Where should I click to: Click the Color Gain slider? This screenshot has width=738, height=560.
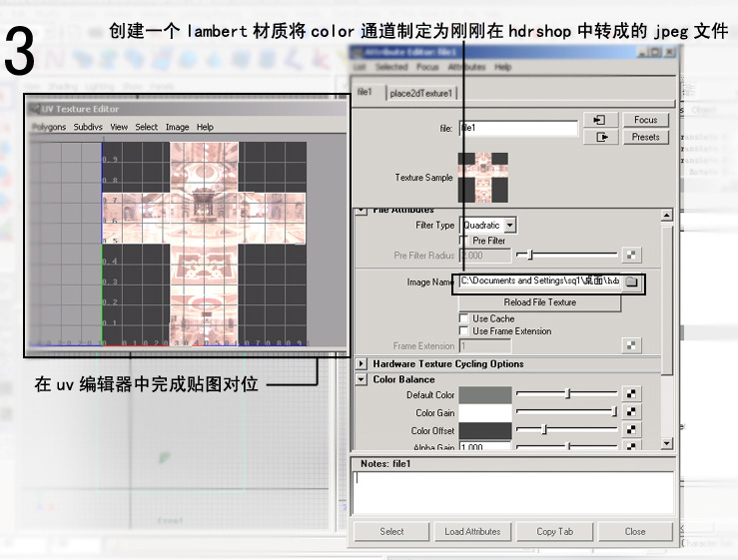click(x=566, y=411)
